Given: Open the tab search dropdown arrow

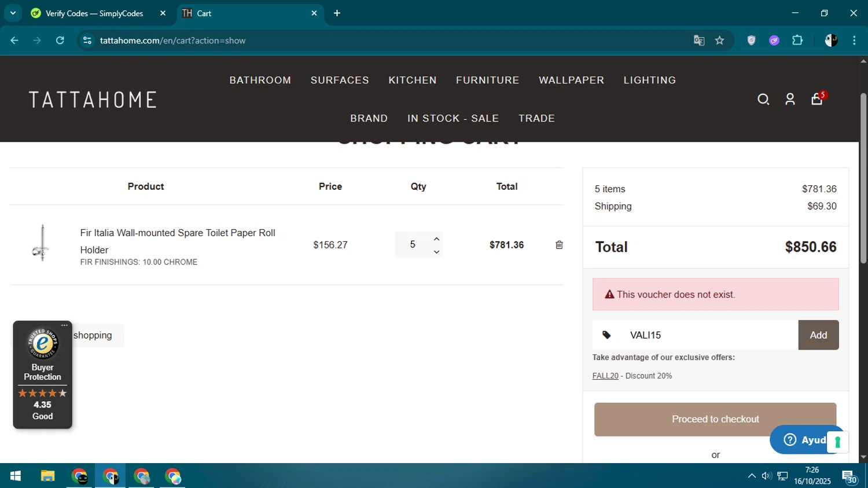Looking at the screenshot, I should (x=13, y=13).
